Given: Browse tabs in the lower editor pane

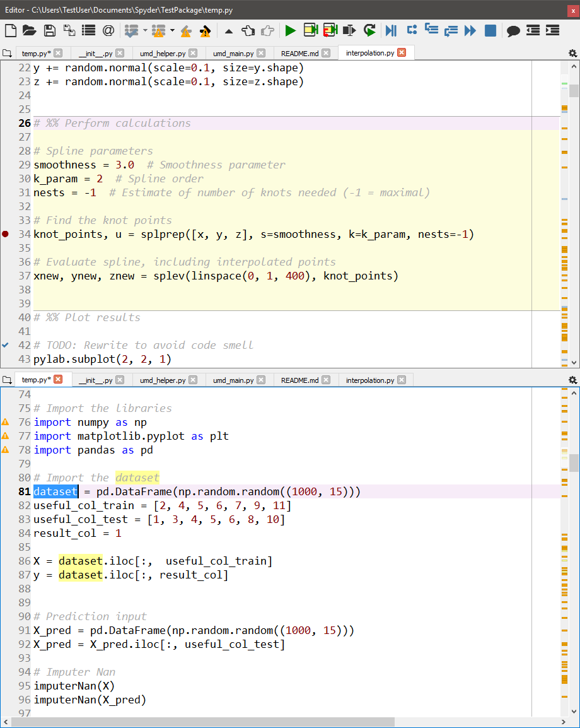Looking at the screenshot, I should point(7,380).
